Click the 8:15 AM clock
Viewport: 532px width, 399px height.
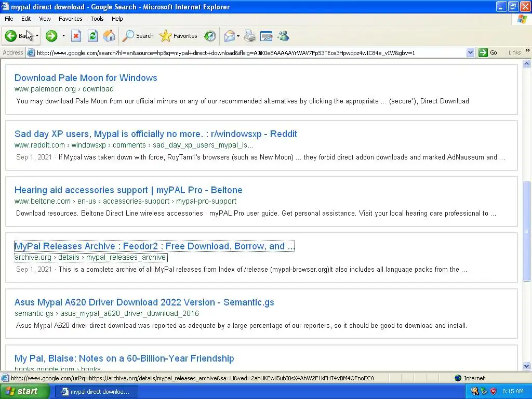click(x=513, y=391)
